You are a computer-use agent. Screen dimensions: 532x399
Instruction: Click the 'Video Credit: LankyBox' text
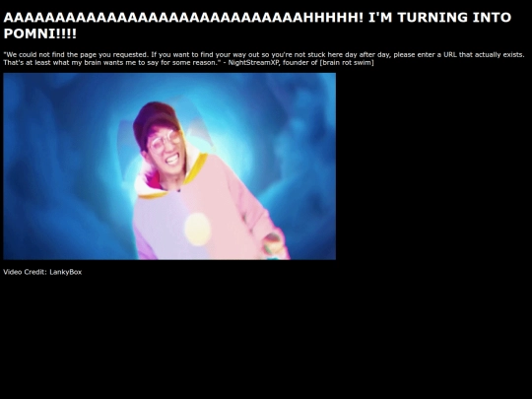click(42, 272)
